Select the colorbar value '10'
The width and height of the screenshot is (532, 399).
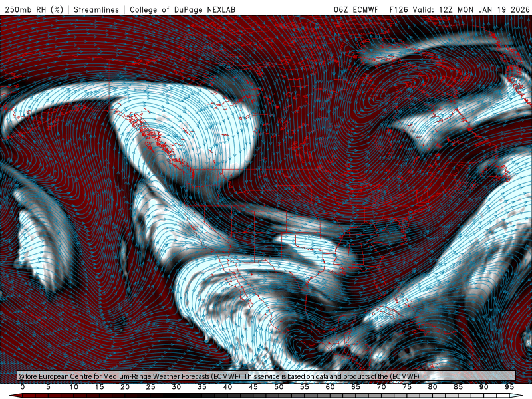pyautogui.click(x=74, y=387)
